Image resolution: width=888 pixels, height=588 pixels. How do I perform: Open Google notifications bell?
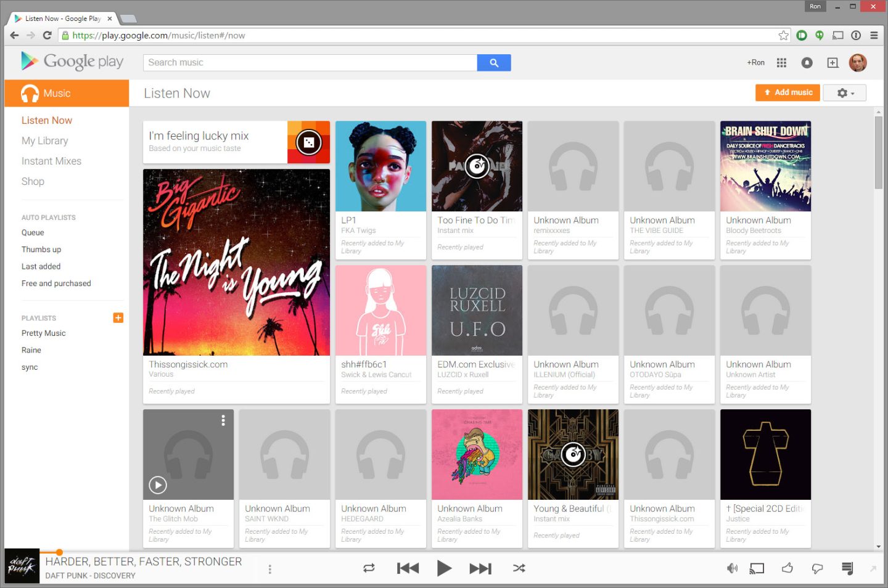tap(807, 62)
